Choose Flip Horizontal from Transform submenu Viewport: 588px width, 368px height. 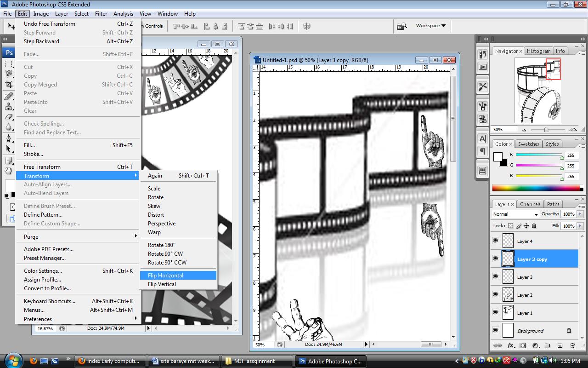click(x=178, y=275)
